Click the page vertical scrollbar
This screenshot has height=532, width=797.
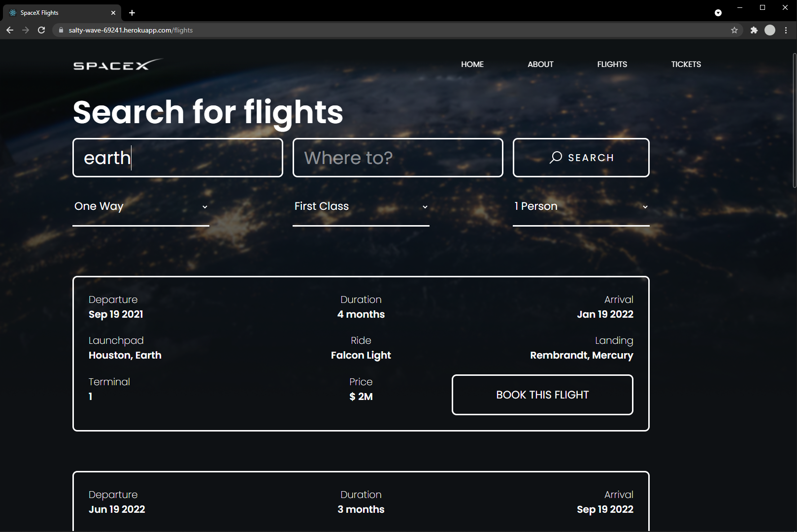coord(794,121)
